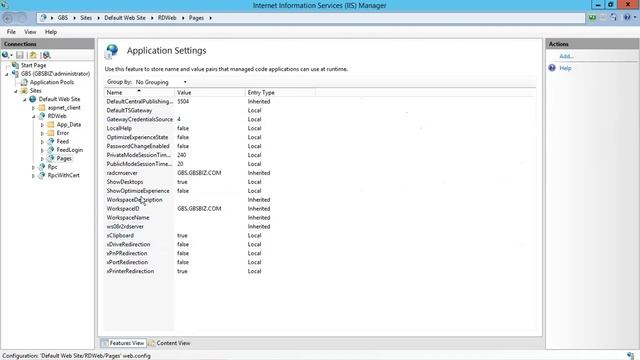Click the Save connections toolbar icon
The height and width of the screenshot is (360, 640).
[x=20, y=55]
